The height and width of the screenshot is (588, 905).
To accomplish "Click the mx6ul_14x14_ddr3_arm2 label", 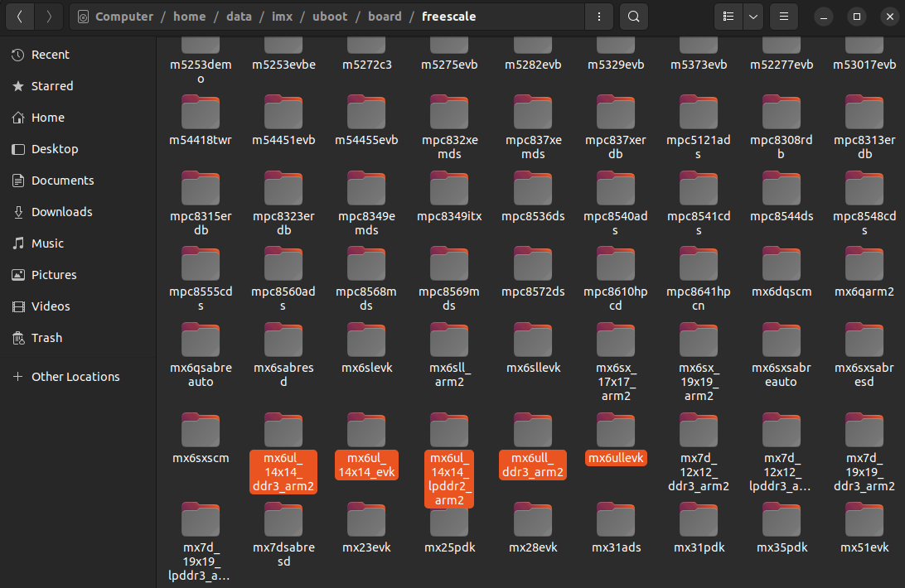I will point(283,472).
